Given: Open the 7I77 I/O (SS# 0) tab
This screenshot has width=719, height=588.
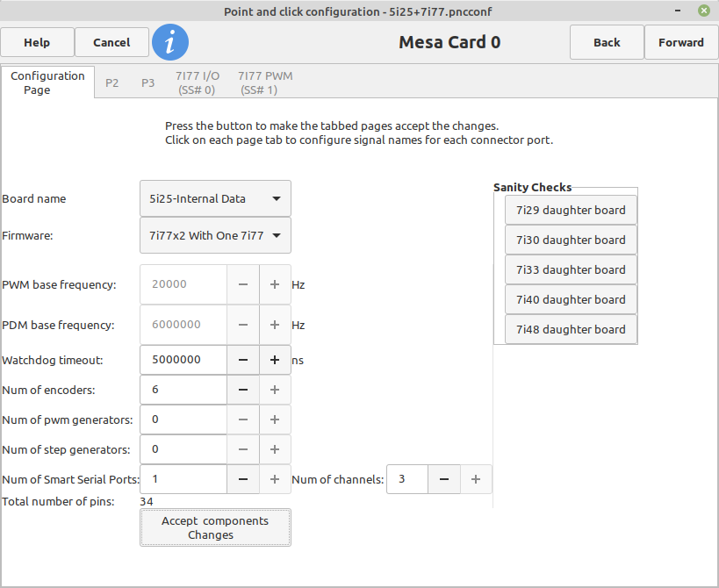Looking at the screenshot, I should click(198, 83).
